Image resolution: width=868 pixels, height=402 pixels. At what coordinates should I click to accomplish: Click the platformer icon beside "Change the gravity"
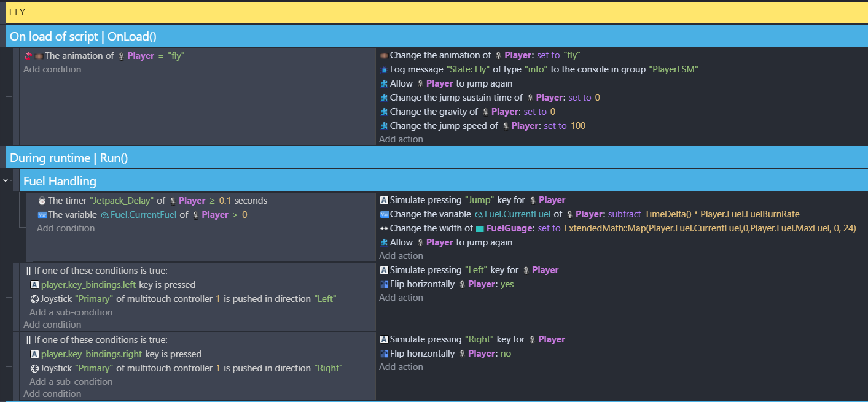click(x=384, y=112)
